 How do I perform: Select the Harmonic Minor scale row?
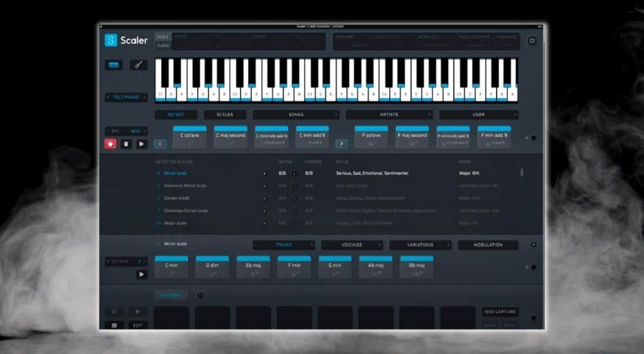[337, 186]
